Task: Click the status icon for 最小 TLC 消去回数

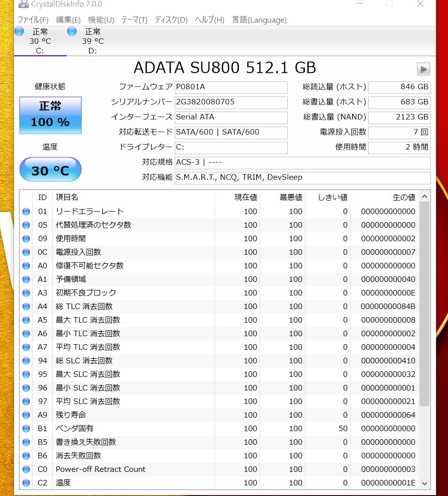Action: coord(26,334)
